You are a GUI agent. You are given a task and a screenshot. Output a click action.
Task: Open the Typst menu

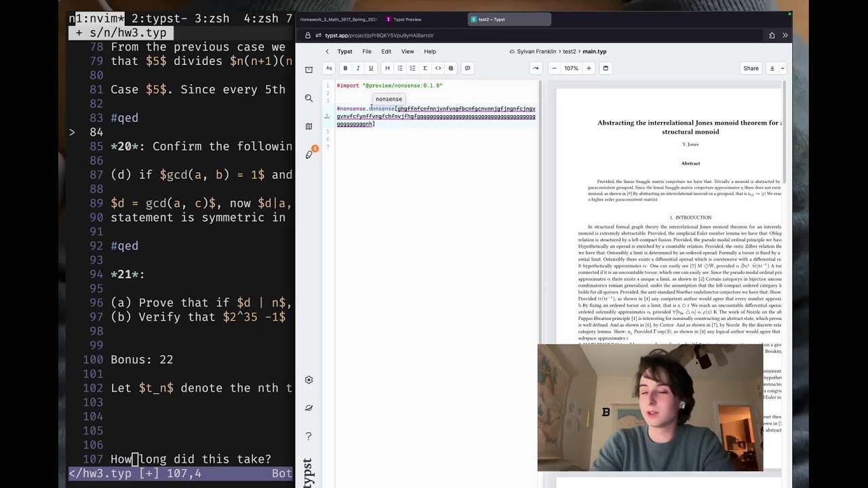(344, 52)
